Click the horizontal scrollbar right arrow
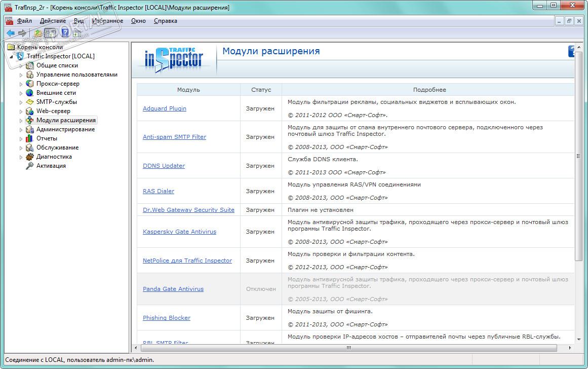This screenshot has width=588, height=369. coord(570,348)
